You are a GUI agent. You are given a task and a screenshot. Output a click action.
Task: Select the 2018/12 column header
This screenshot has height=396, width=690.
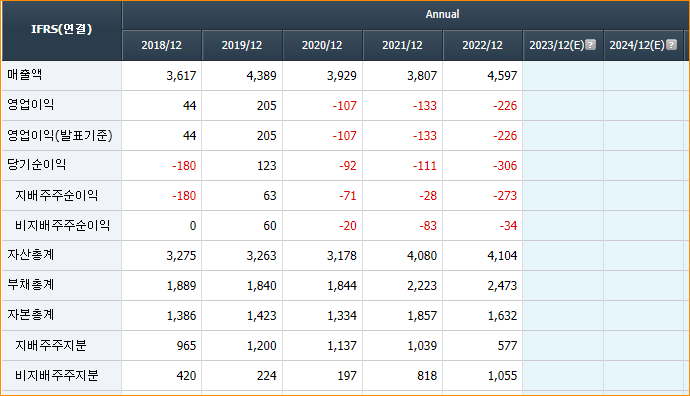click(161, 45)
